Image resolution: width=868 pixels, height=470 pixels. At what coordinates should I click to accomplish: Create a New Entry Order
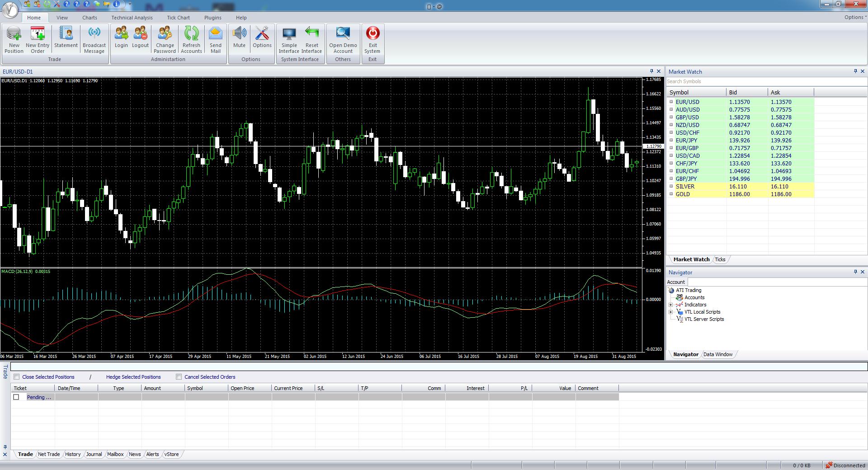point(38,40)
